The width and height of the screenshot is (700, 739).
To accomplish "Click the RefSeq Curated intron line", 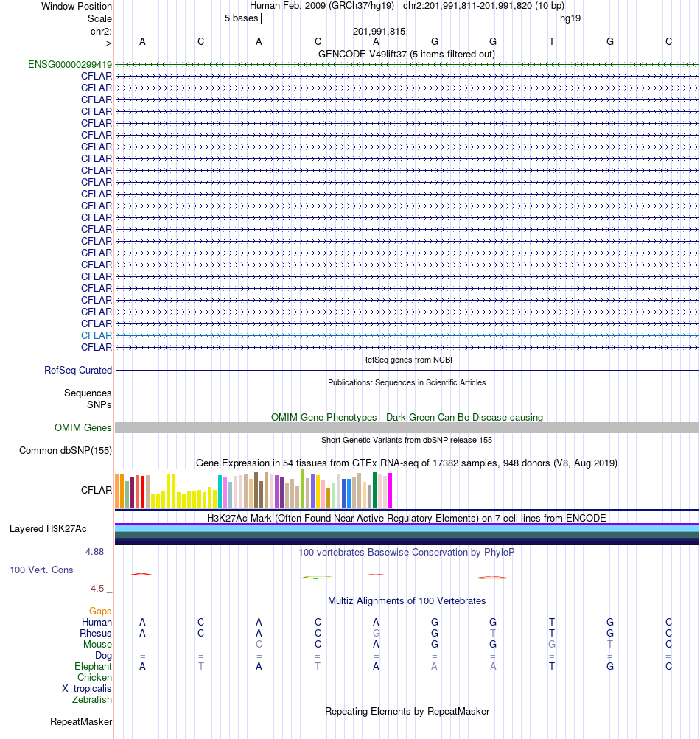I will tap(407, 371).
